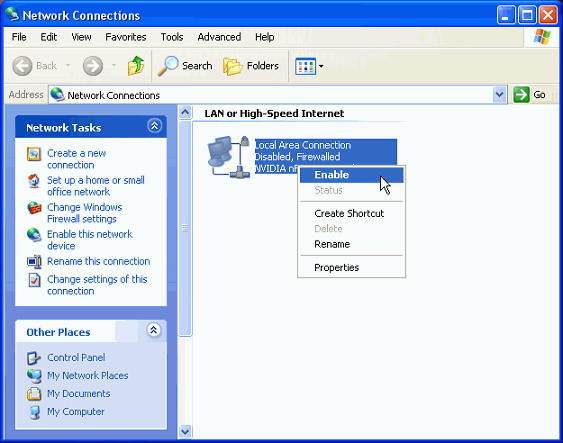Click the My Documents folder icon

[x=34, y=394]
